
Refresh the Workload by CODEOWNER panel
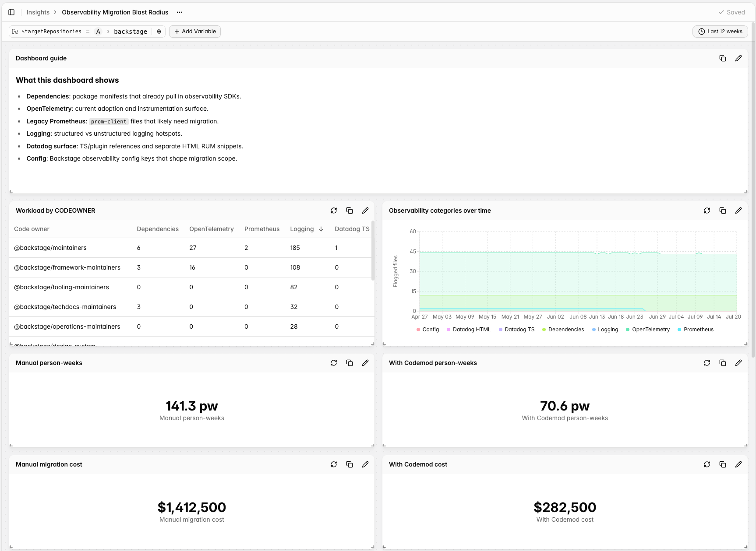(x=334, y=211)
